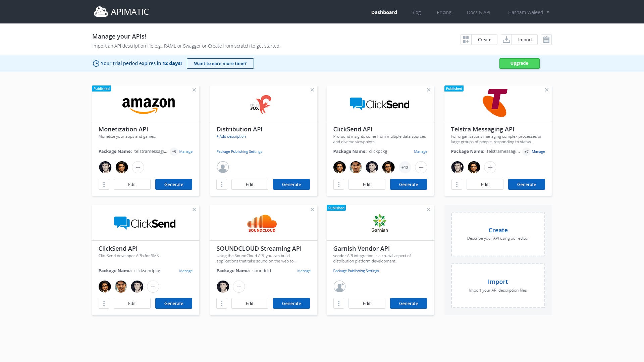Close the second-row ClickSend API card
This screenshot has height=362, width=644.
click(194, 209)
